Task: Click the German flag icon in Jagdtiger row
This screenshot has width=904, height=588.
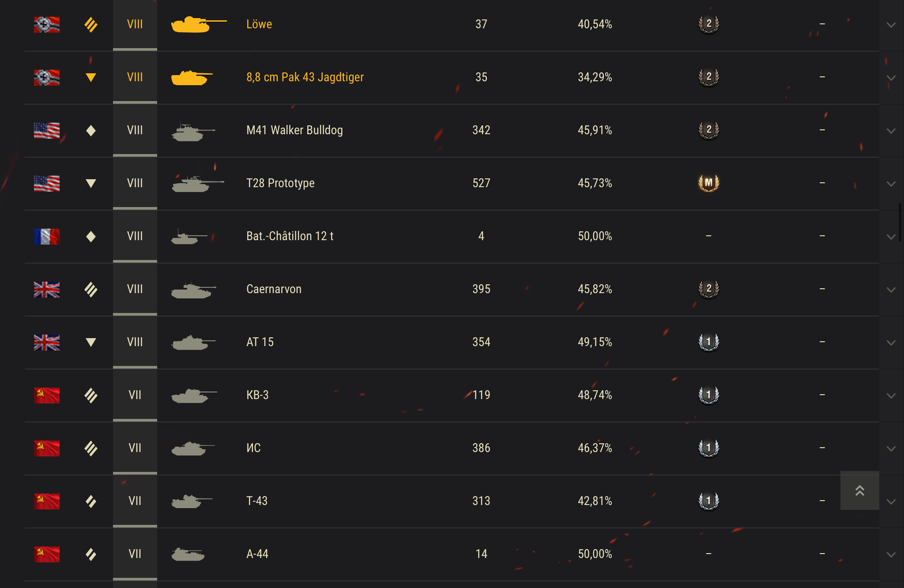Action: point(47,77)
